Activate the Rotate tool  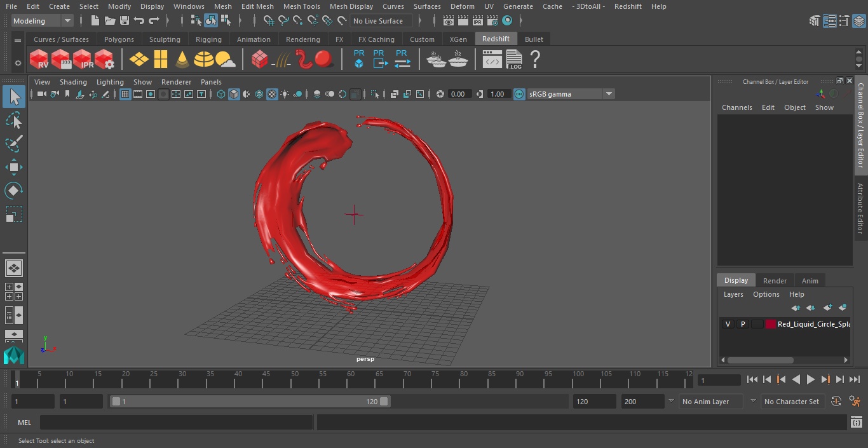coord(13,191)
